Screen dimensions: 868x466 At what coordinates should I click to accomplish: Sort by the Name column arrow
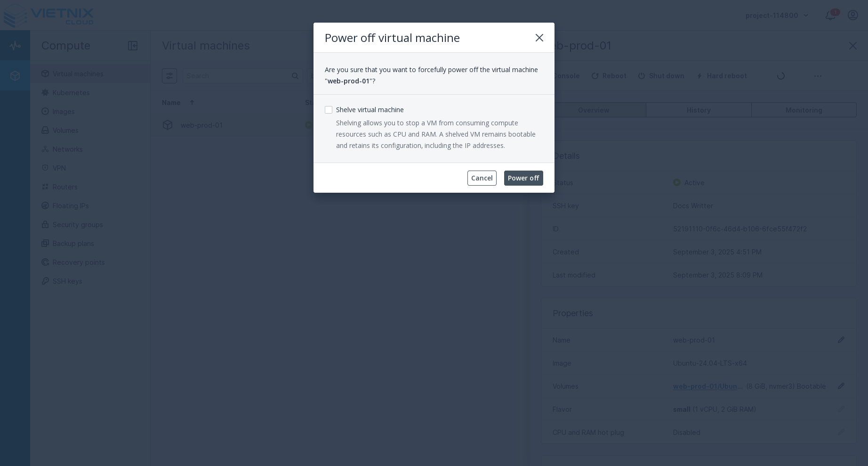click(192, 103)
